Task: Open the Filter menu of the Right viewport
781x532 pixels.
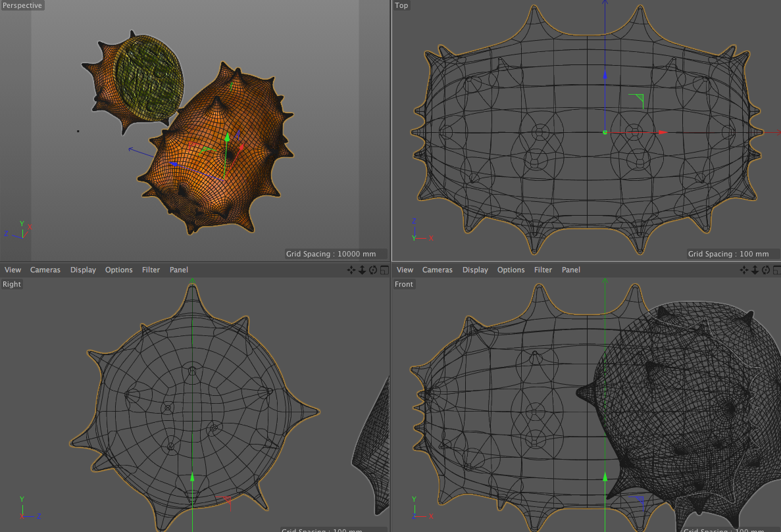Action: pos(151,270)
